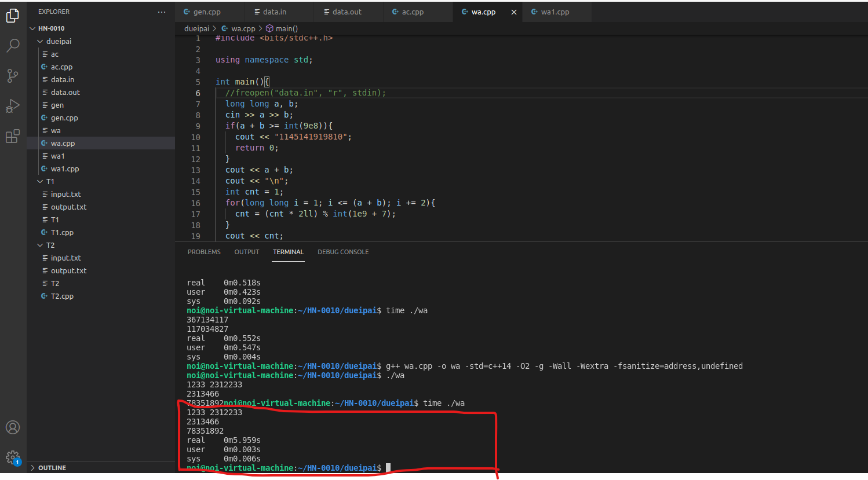Click the wa.cpp breadcrumb segment
Viewport: 868px width, 480px height.
(238, 28)
